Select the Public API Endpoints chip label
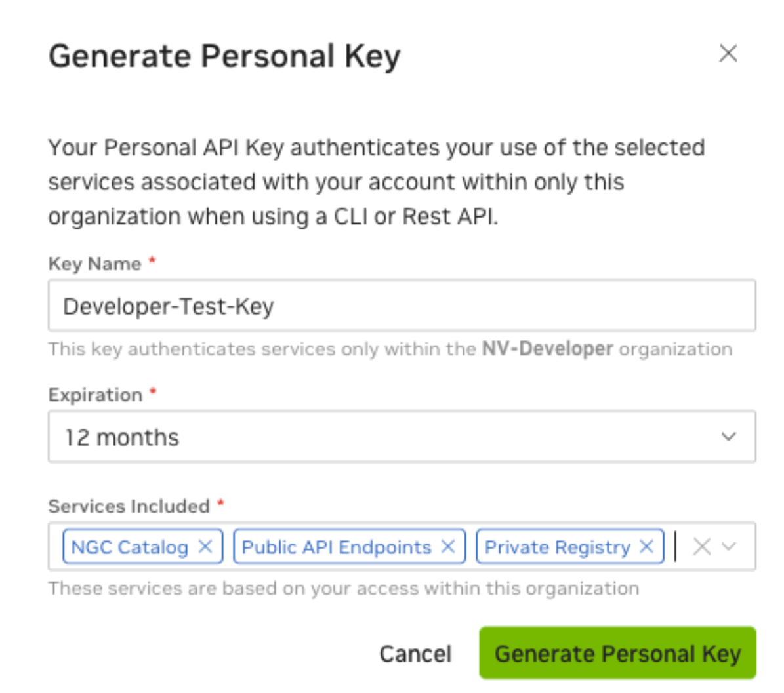This screenshot has width=784, height=693. [337, 547]
